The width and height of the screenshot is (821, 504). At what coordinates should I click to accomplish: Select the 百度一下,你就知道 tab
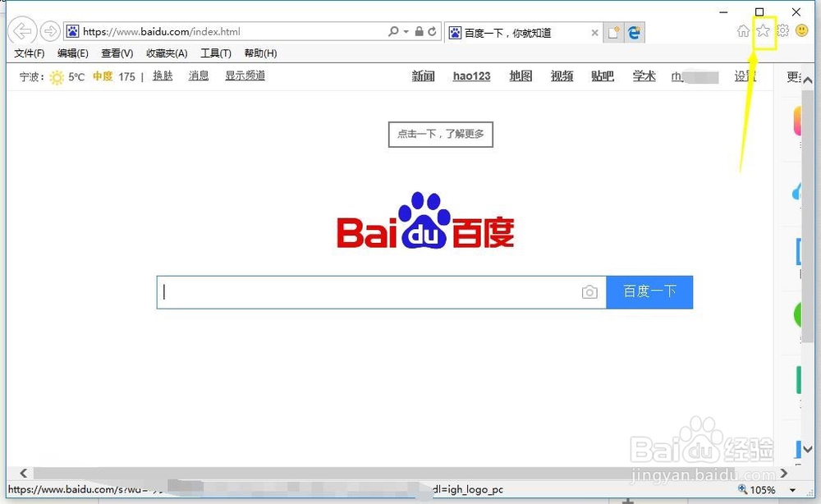(x=524, y=33)
